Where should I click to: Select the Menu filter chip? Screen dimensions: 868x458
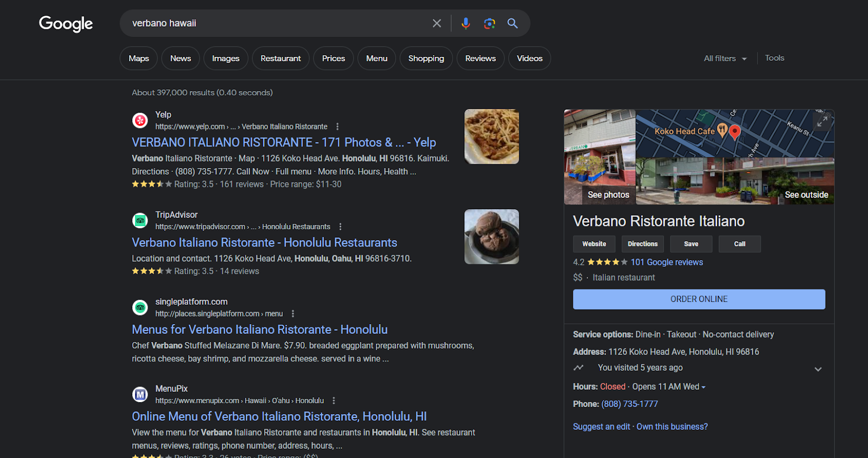point(377,58)
